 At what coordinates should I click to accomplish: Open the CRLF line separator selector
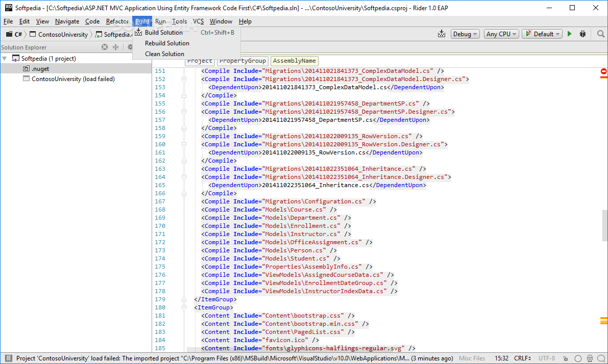(x=522, y=358)
